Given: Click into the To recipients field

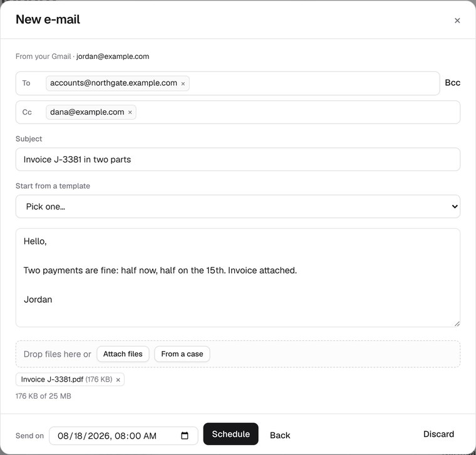Looking at the screenshot, I should (227, 83).
